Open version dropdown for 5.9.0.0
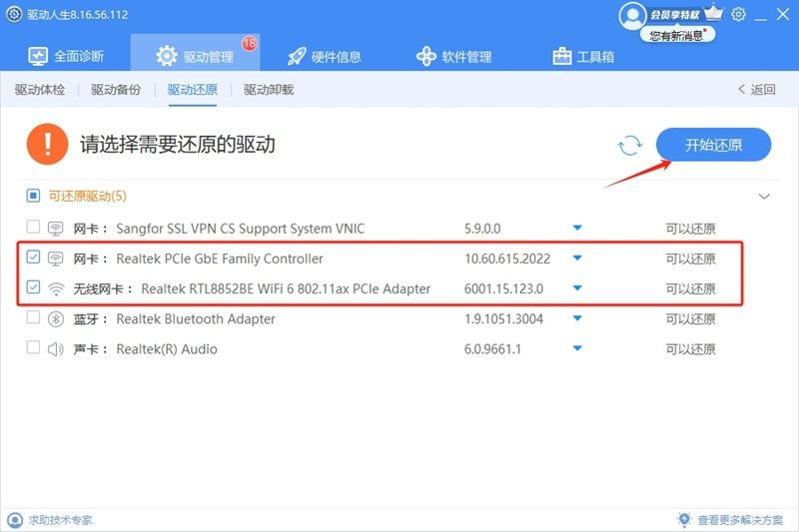Image resolution: width=799 pixels, height=532 pixels. click(577, 228)
